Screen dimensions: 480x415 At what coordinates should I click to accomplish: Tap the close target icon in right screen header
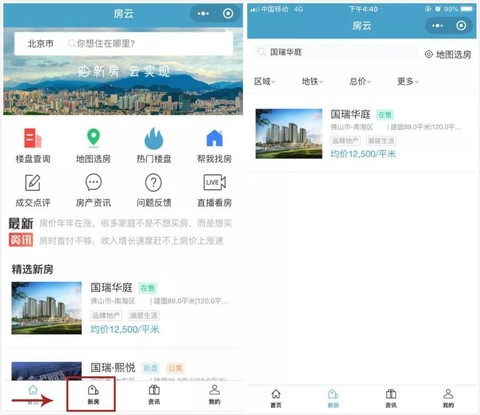coord(461,26)
